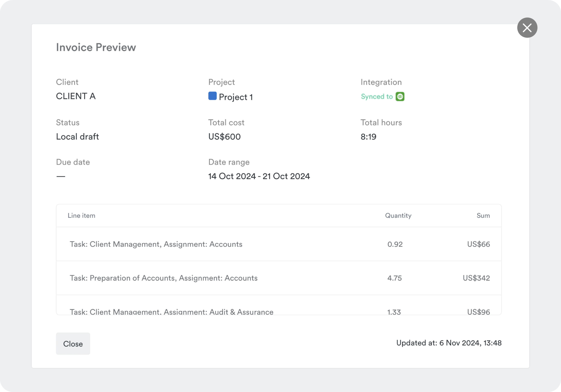Click the 8:19 total hours value
The image size is (561, 392).
pos(368,137)
